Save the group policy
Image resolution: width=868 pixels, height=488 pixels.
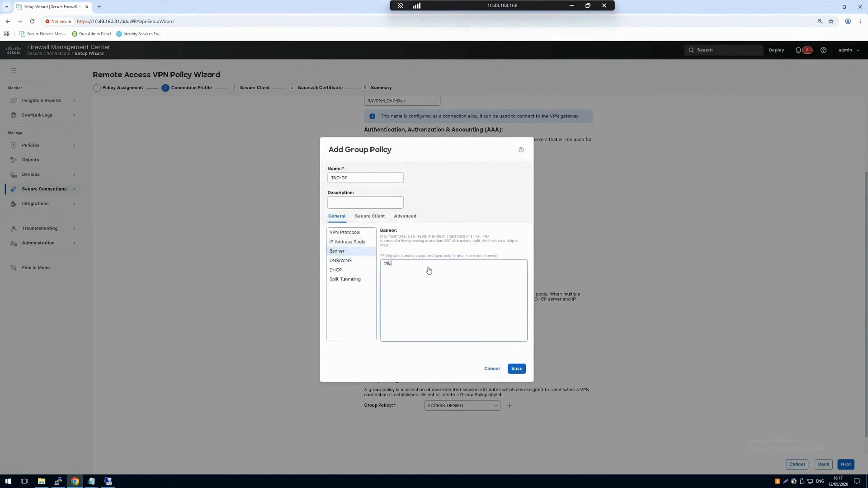pos(516,369)
